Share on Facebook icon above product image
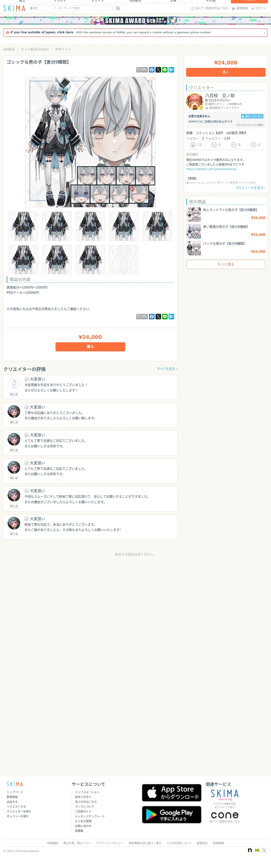 [x=152, y=70]
